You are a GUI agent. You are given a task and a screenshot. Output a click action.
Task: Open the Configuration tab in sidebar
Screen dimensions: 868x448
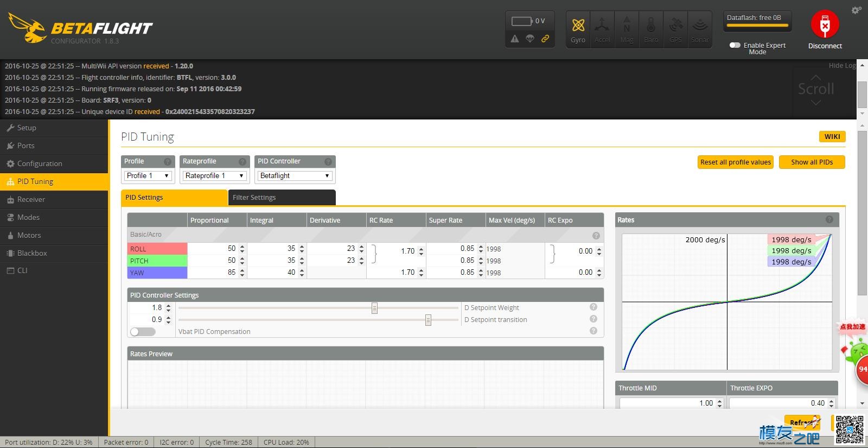coord(54,163)
